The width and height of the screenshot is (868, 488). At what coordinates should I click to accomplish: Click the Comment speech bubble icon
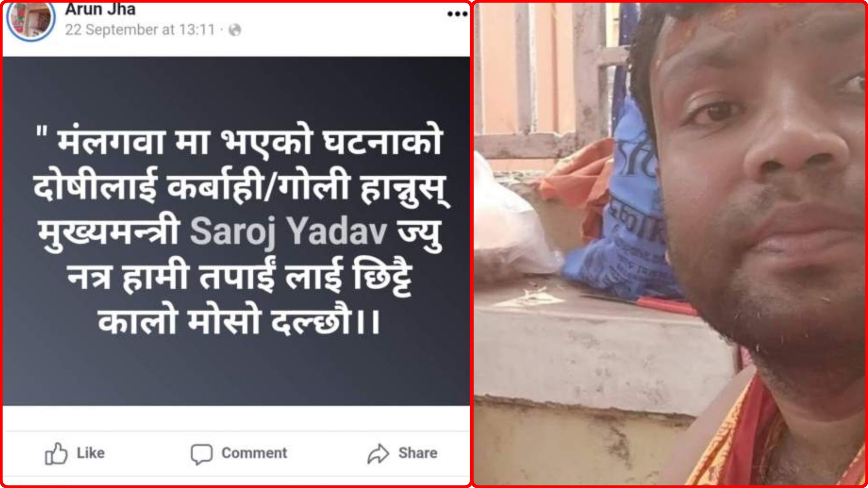coord(201,454)
